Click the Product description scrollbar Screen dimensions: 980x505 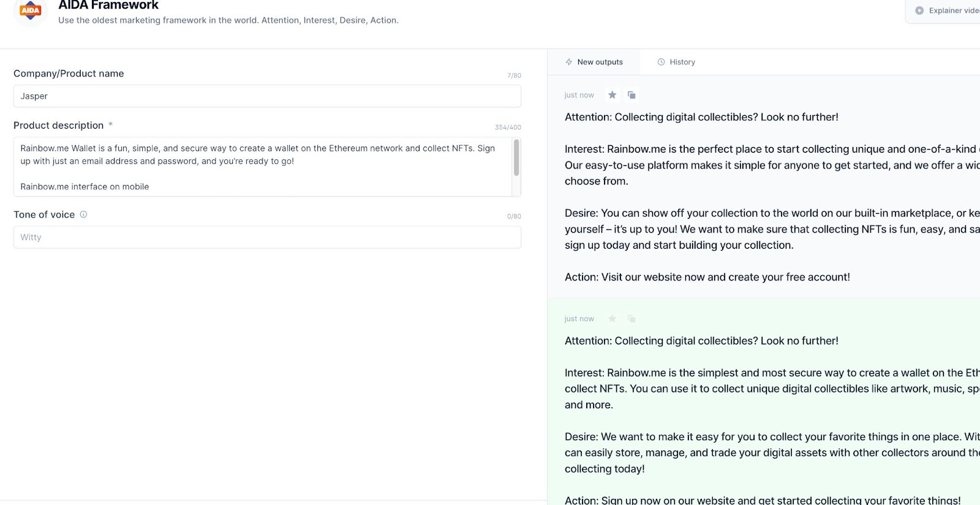point(516,158)
